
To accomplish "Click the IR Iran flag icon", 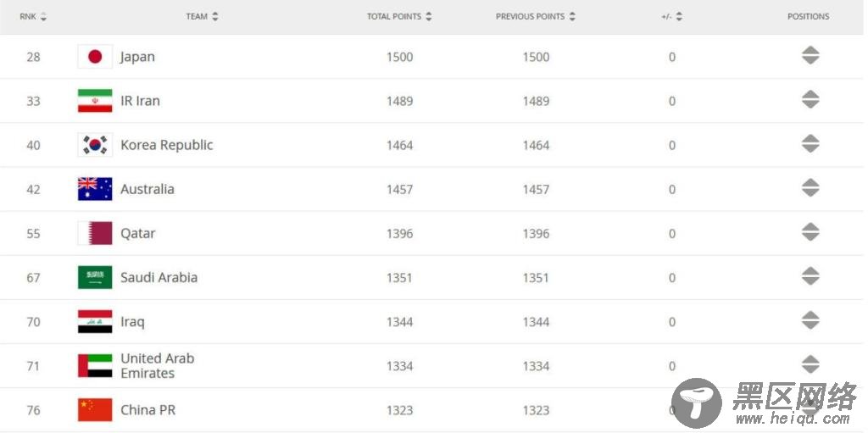I will point(95,101).
